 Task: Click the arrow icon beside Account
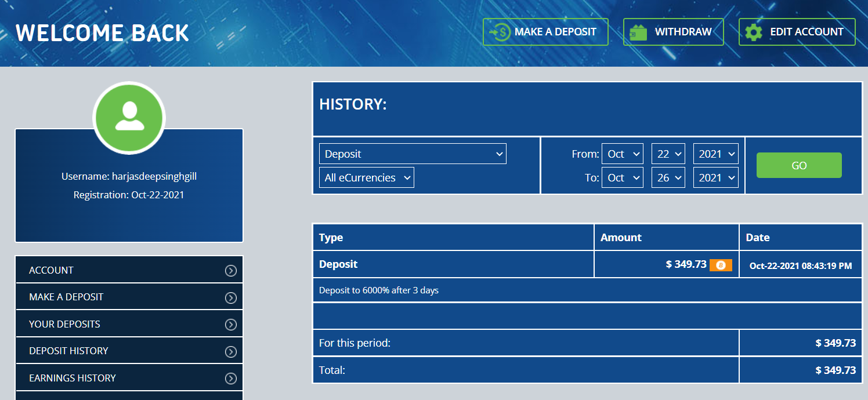(231, 271)
